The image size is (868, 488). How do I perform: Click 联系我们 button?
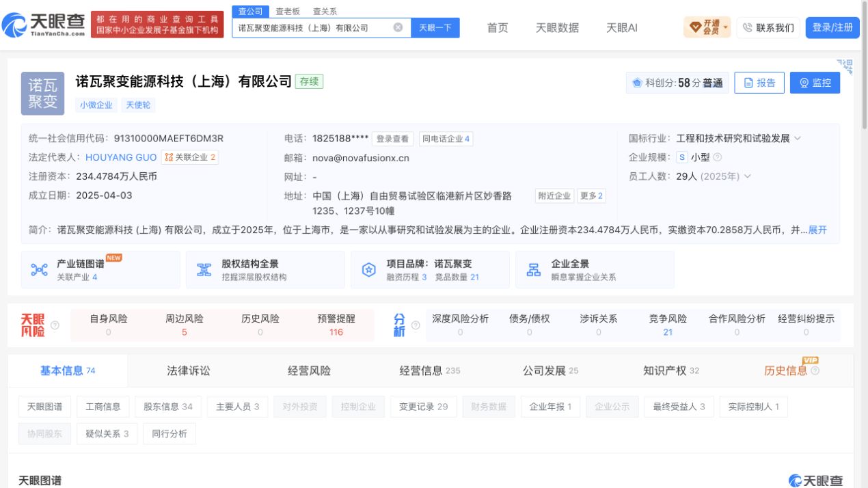[x=768, y=28]
